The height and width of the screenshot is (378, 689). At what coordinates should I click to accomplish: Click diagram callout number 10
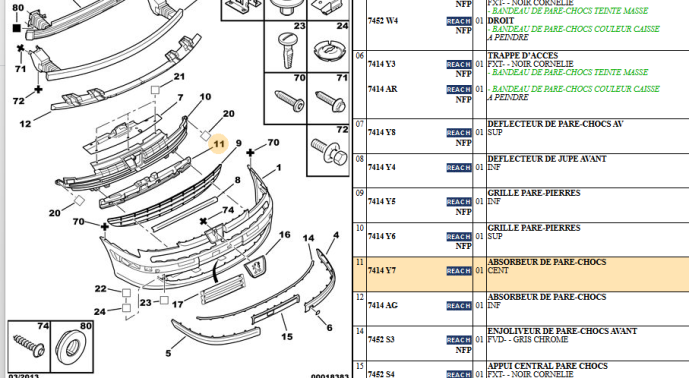(205, 97)
